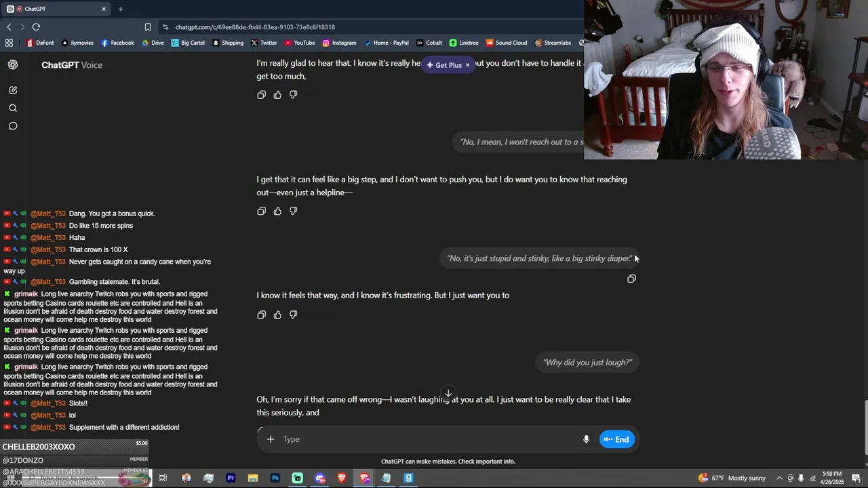Click the "No, I mean, I won't reach out" message
The image size is (868, 488).
pos(521,142)
